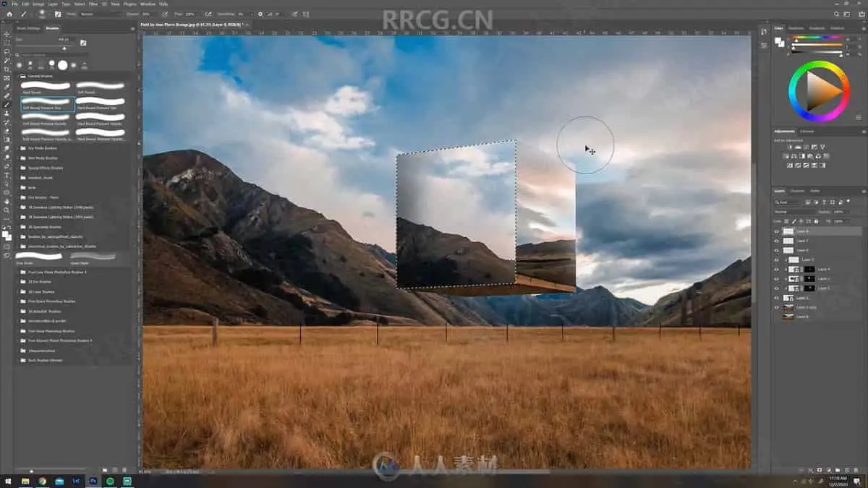Select the Zoom tool in the toolbar
This screenshot has height=488, width=868.
click(7, 210)
